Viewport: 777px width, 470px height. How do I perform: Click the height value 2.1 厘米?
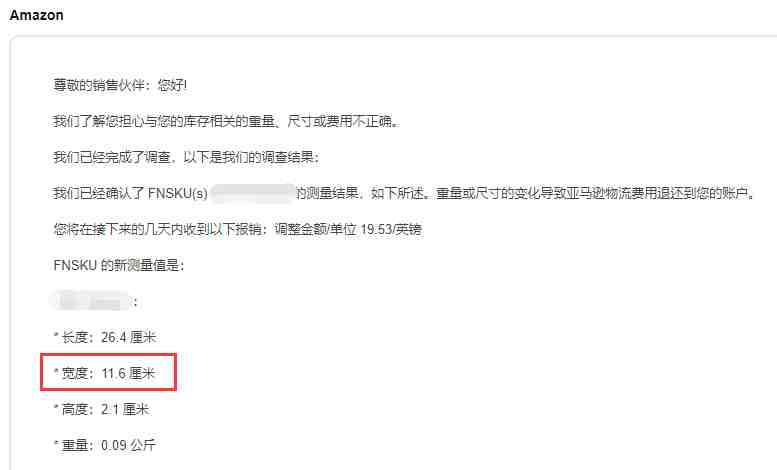[125, 409]
